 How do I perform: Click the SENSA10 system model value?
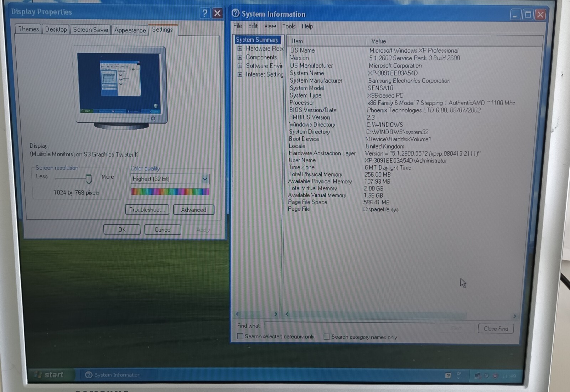pyautogui.click(x=380, y=88)
